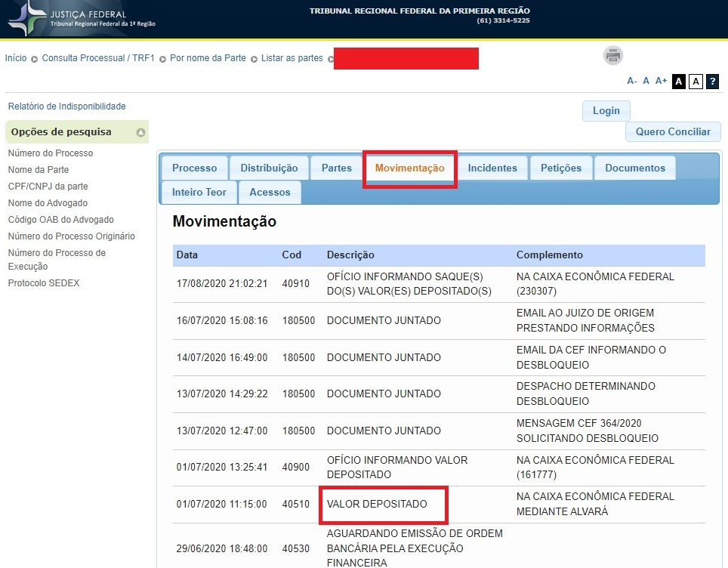Select AGUARDANDO EMISSÃO DE ORDEM BANCÁRIA description
This screenshot has height=568, width=728.
[x=415, y=548]
